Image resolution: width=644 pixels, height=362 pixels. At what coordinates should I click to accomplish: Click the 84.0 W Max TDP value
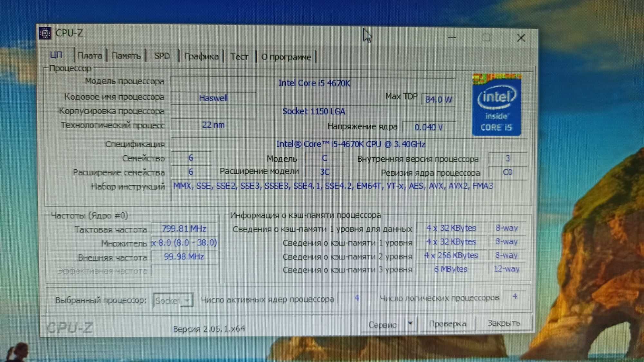point(438,99)
